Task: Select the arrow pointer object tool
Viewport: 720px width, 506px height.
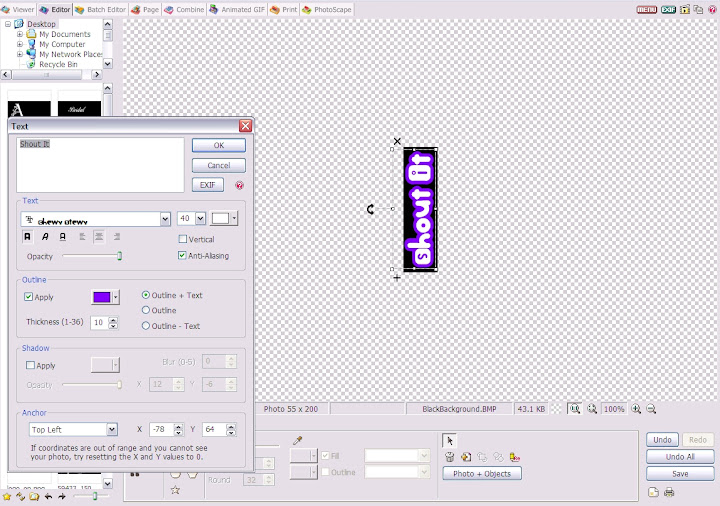Action: (450, 440)
